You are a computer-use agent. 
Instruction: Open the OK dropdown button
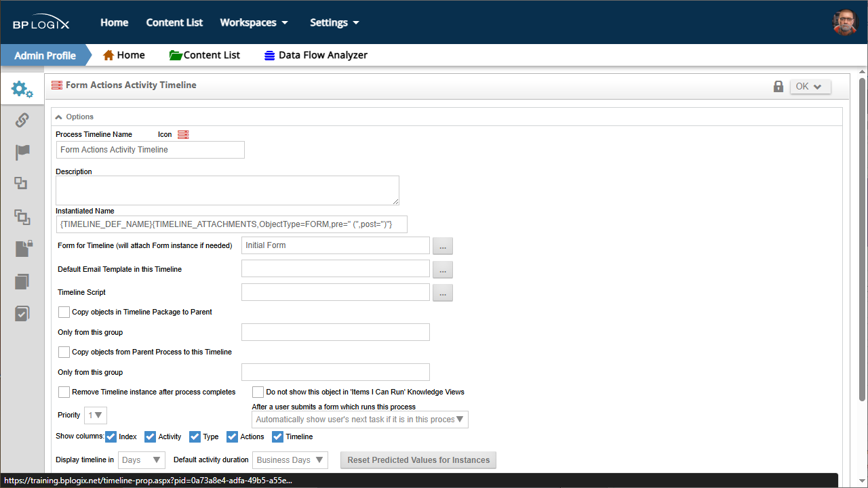tap(810, 87)
